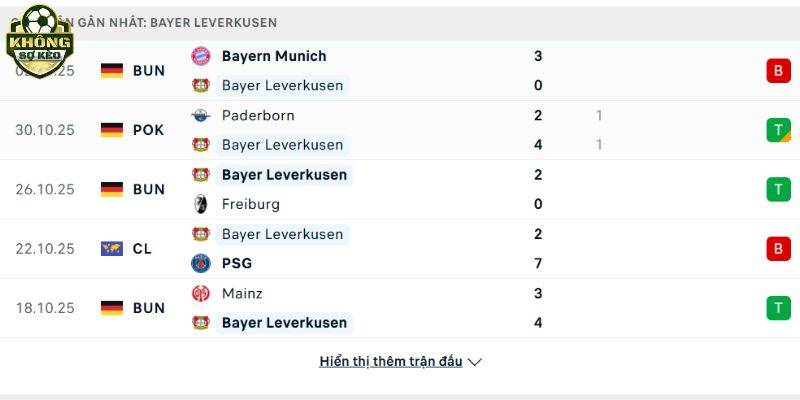Click the Mainz team name
This screenshot has height=400, width=800.
point(243,293)
